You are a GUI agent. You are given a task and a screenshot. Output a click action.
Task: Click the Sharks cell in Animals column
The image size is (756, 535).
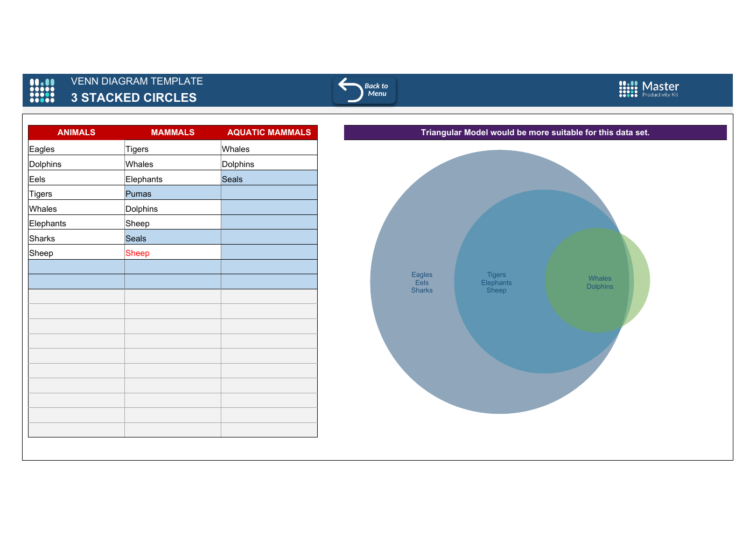point(76,238)
